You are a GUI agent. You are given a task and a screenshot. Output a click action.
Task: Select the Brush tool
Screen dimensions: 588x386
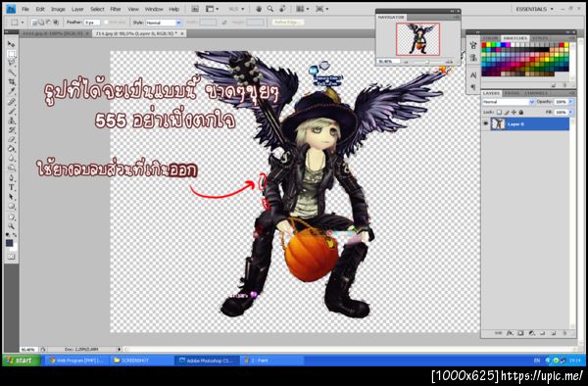coord(11,112)
